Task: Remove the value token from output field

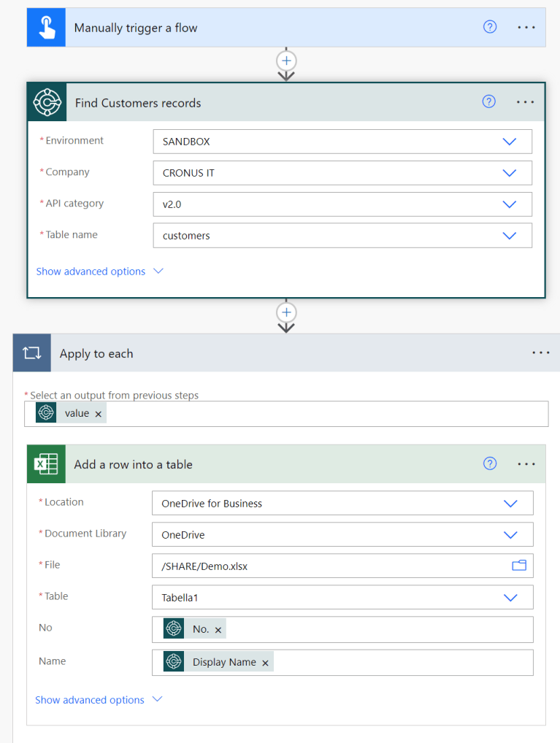Action: pyautogui.click(x=98, y=414)
